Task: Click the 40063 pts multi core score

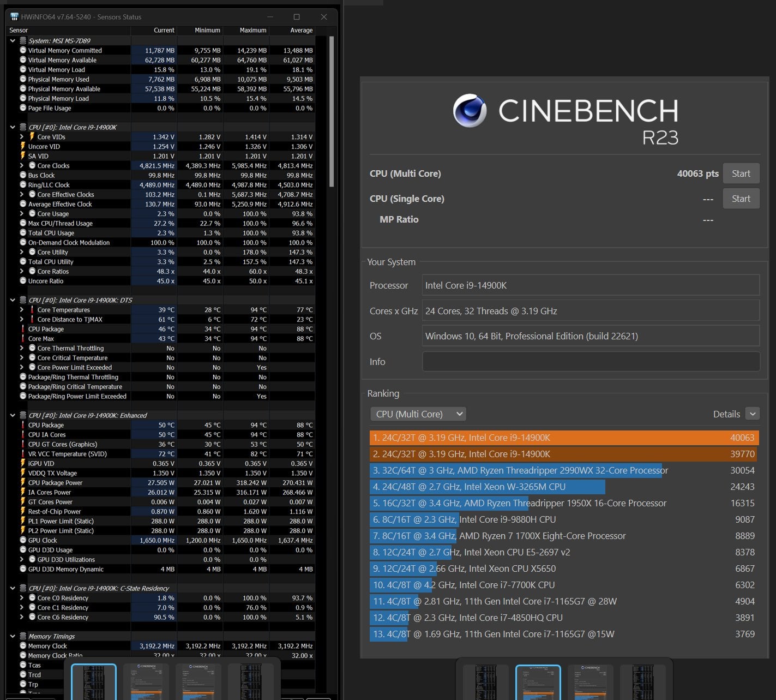Action: (x=697, y=173)
